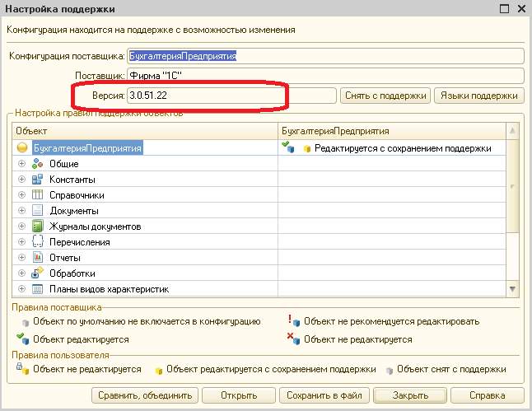532x411 pixels.
Task: Click the green-check supplier rule icon in the БухгалтерияПредприятия row
Action: click(x=288, y=147)
